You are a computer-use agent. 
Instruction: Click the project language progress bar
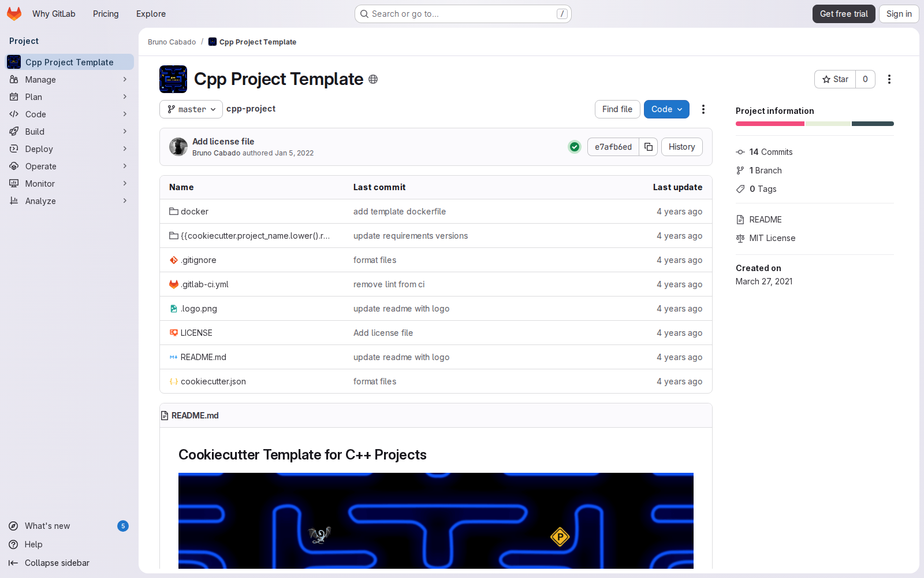[814, 123]
